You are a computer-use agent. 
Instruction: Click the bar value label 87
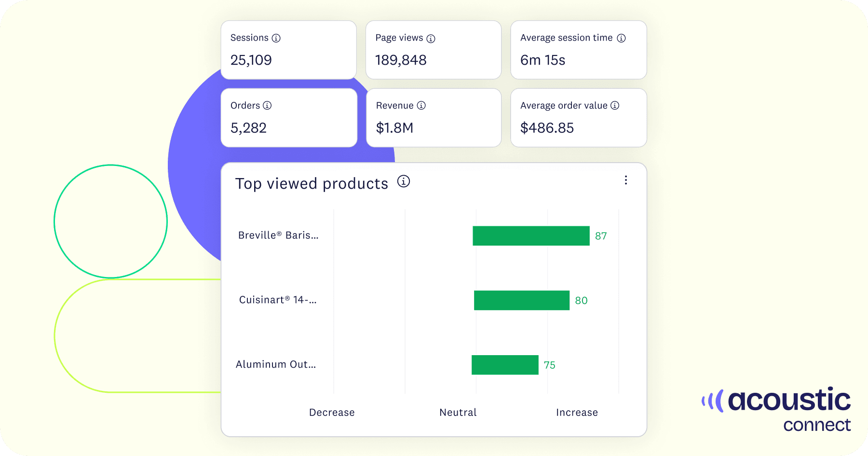[x=601, y=236]
